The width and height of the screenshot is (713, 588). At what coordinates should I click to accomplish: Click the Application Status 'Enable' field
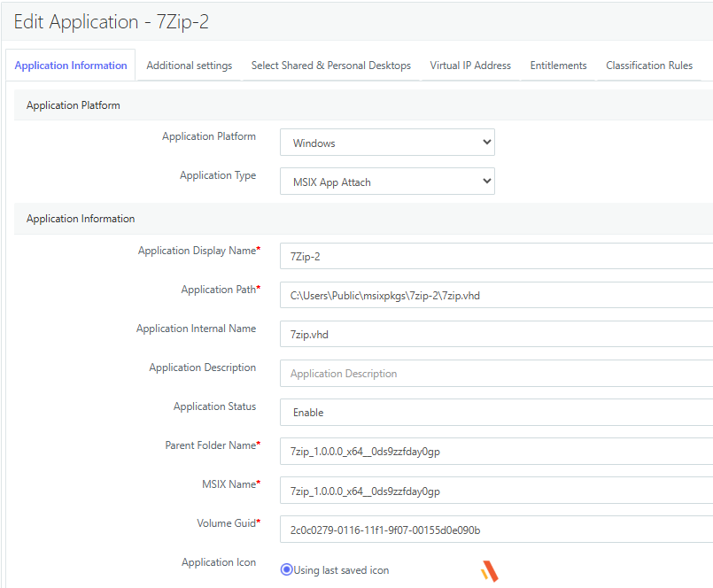(496, 413)
